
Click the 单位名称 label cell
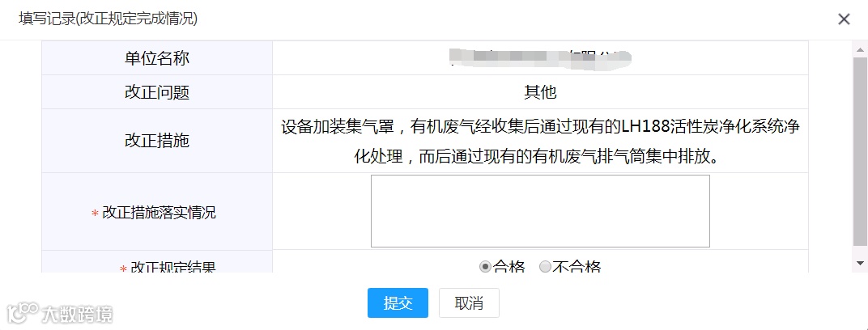(x=157, y=57)
